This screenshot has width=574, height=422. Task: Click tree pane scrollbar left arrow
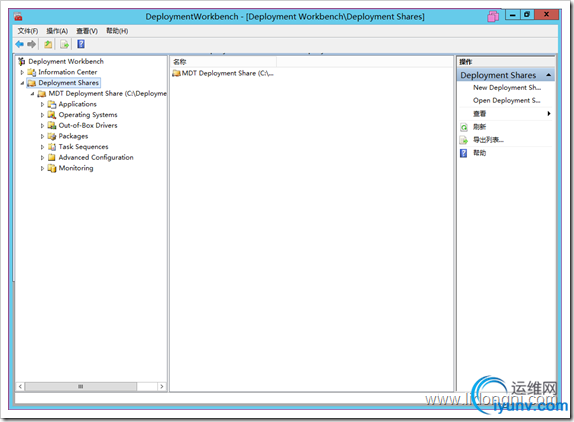click(x=20, y=386)
